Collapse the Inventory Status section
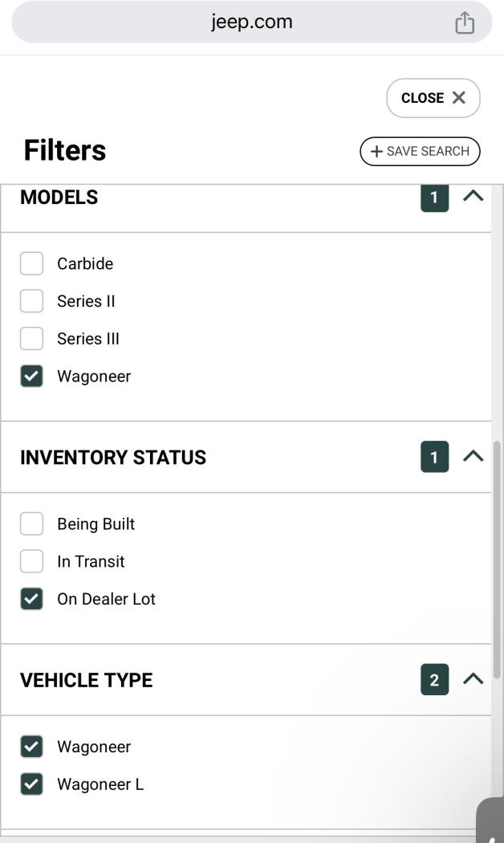The width and height of the screenshot is (504, 843). click(474, 456)
